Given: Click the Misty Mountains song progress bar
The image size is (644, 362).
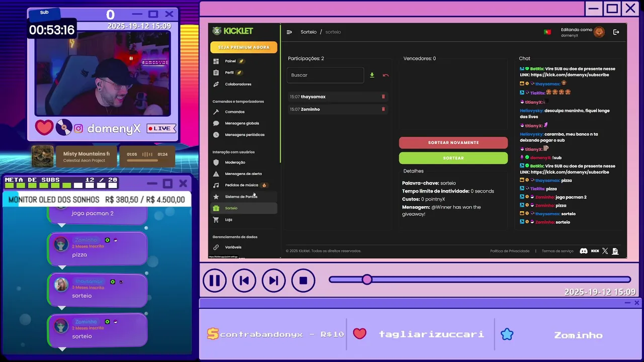Looking at the screenshot, I should [x=147, y=161].
